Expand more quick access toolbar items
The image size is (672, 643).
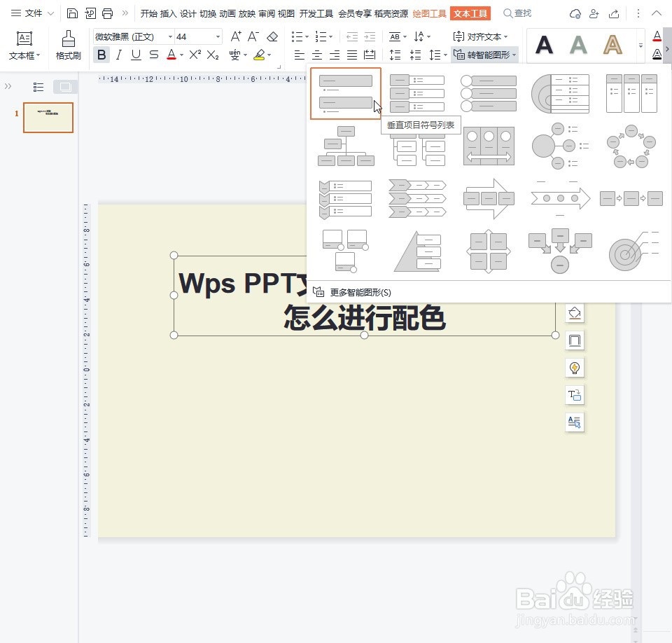125,13
